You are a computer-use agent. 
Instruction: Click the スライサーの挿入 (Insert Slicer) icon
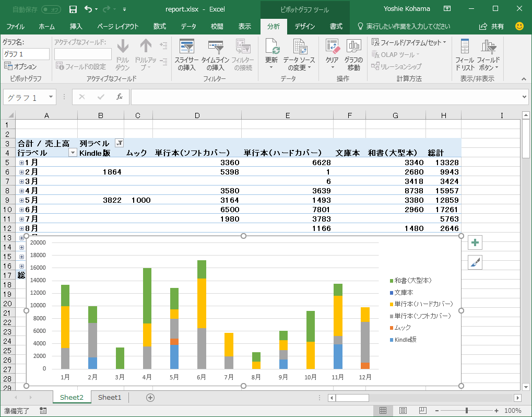click(186, 48)
